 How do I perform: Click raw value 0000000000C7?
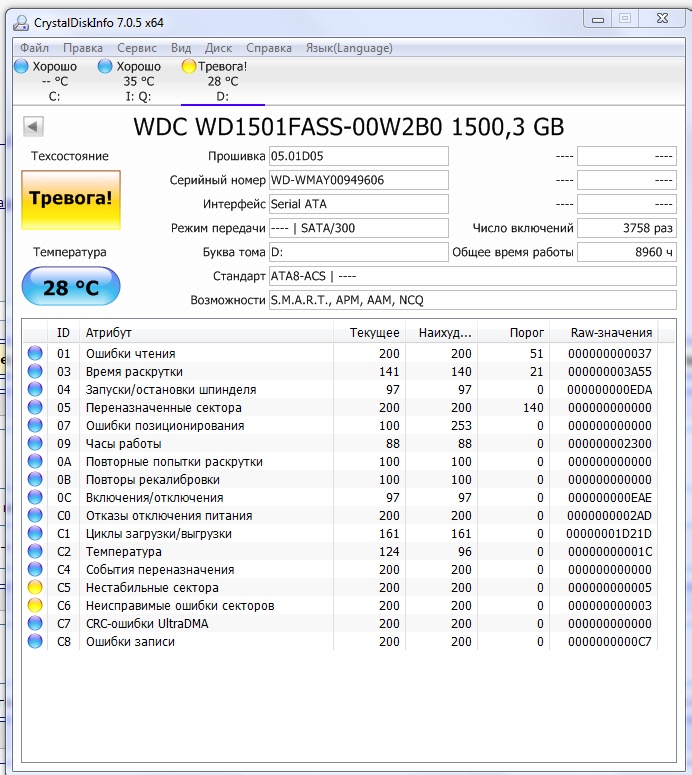pyautogui.click(x=609, y=642)
